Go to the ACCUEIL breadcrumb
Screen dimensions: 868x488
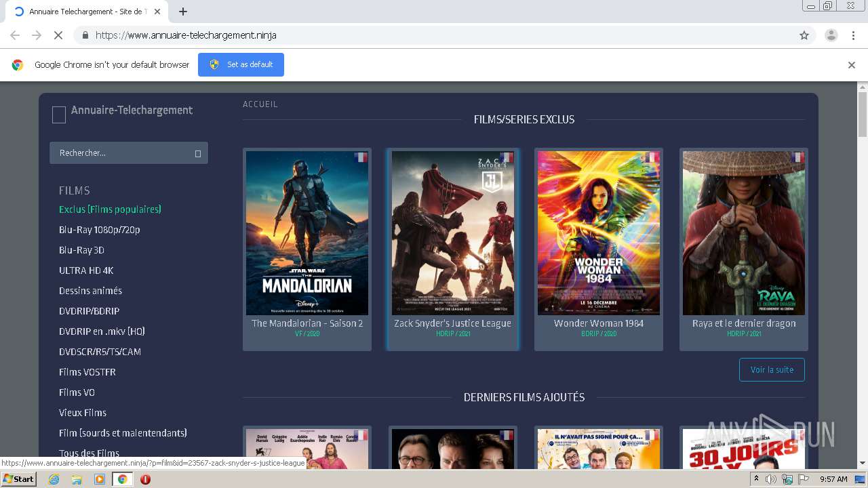tap(260, 104)
